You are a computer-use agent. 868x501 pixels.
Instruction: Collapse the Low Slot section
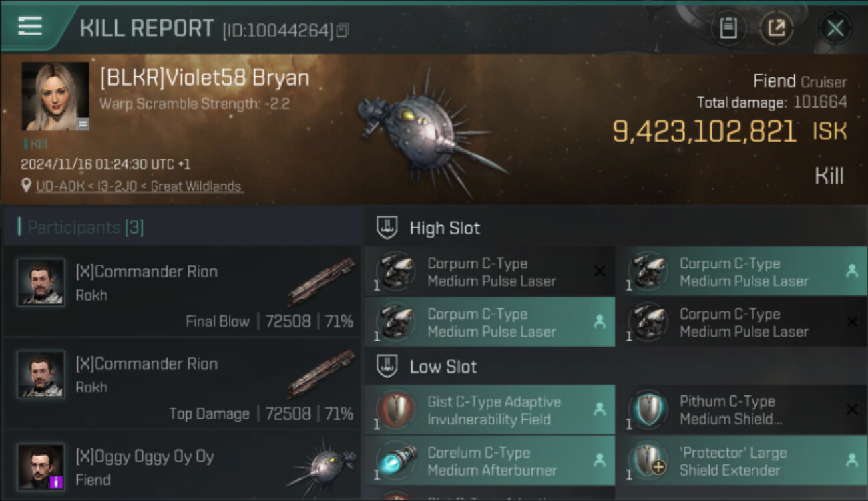point(616,367)
